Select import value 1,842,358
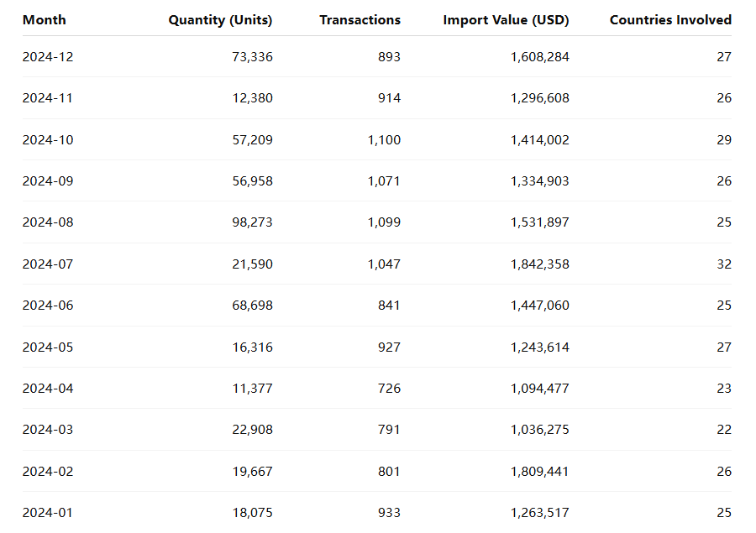The height and width of the screenshot is (533, 756). tap(539, 264)
